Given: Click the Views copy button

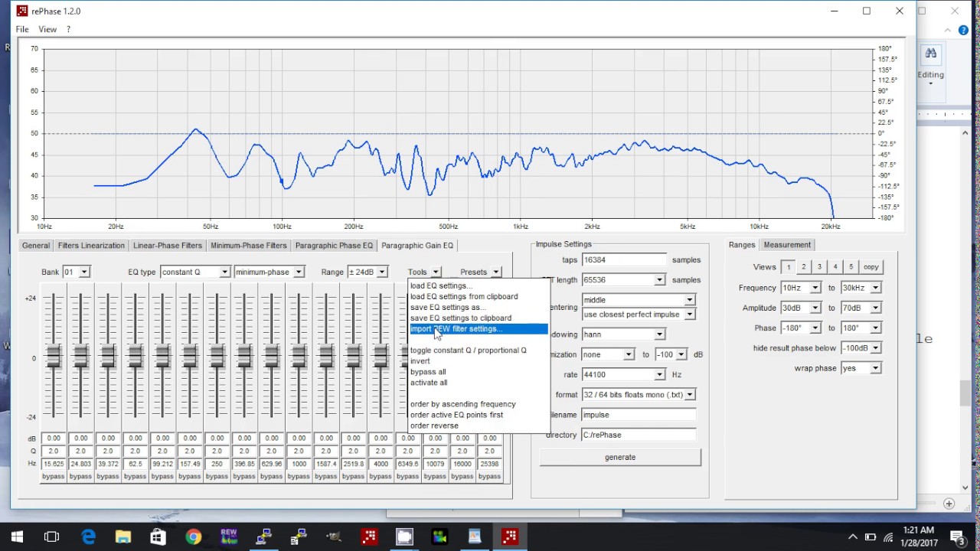Looking at the screenshot, I should [871, 267].
